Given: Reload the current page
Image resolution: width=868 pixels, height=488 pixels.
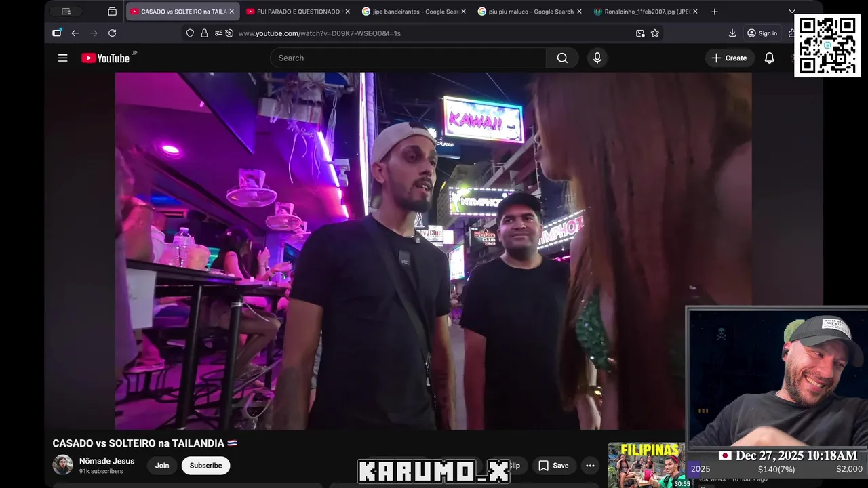Looking at the screenshot, I should [112, 33].
